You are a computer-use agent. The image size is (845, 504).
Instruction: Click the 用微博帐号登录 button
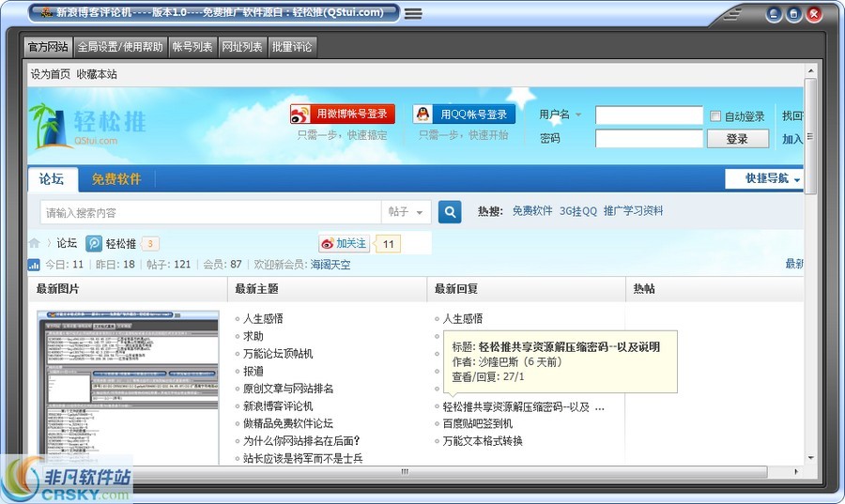[x=343, y=115]
